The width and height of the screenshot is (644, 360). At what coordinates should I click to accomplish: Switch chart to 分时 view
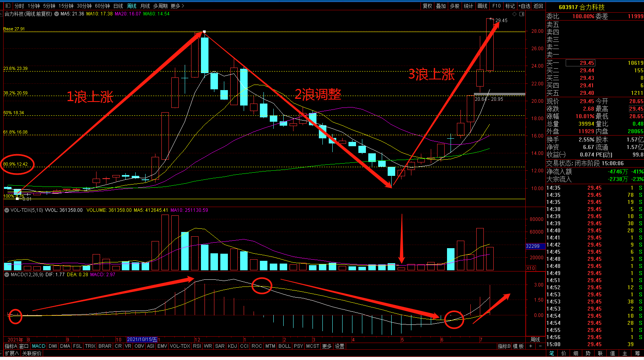19,6
